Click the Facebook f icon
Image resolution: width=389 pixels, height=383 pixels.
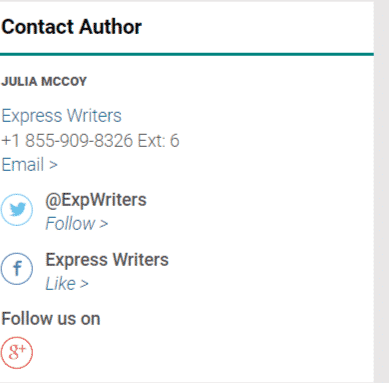[x=17, y=268]
